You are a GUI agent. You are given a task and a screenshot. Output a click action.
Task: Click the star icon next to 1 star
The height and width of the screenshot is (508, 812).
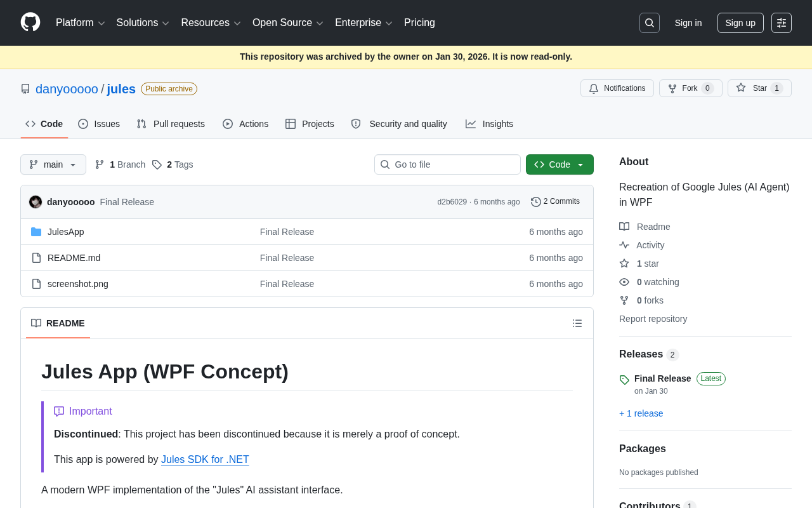pyautogui.click(x=624, y=264)
